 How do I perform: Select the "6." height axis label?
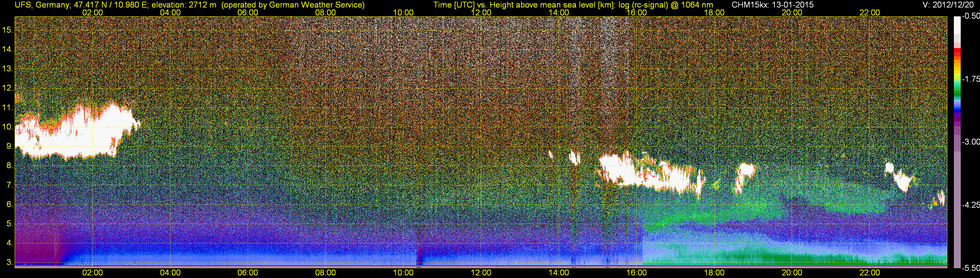pos(9,204)
